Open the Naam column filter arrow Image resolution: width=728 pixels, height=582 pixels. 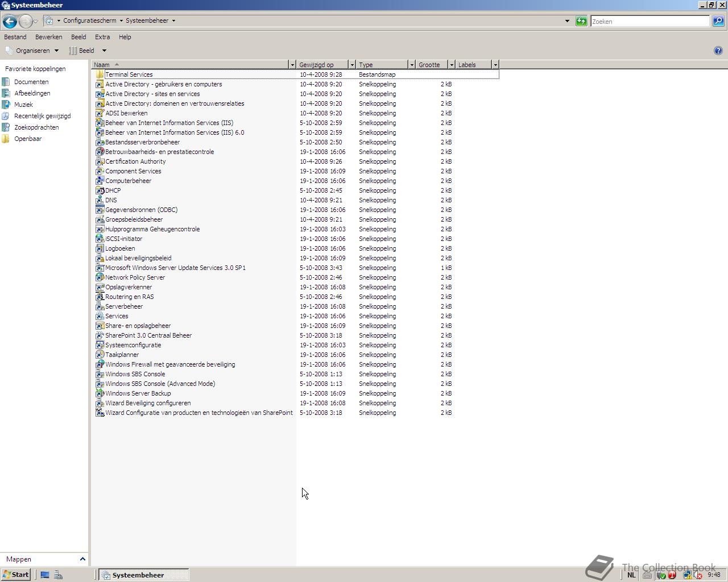click(292, 65)
